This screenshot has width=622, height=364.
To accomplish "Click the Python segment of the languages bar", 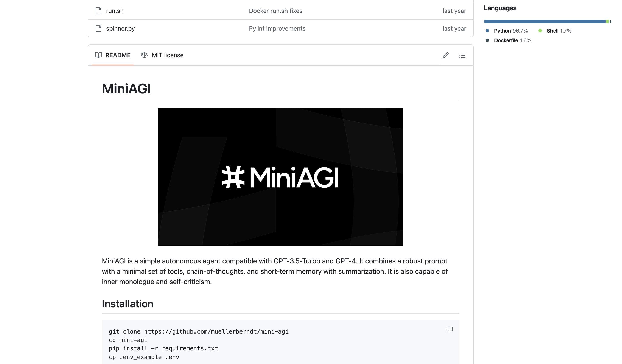I will point(543,22).
